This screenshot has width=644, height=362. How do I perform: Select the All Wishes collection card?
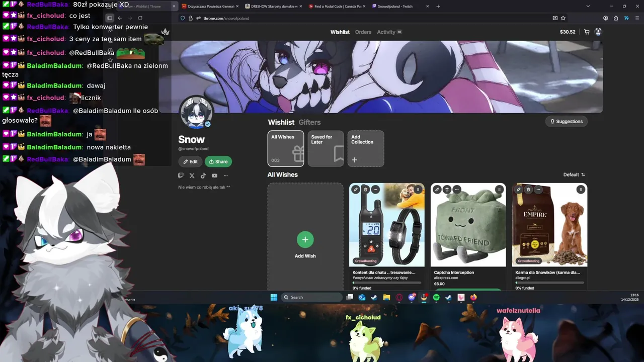point(286,148)
